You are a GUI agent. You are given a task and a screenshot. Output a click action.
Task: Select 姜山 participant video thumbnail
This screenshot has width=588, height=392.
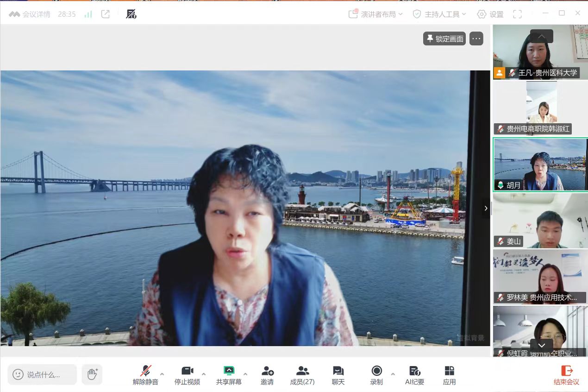(x=540, y=221)
